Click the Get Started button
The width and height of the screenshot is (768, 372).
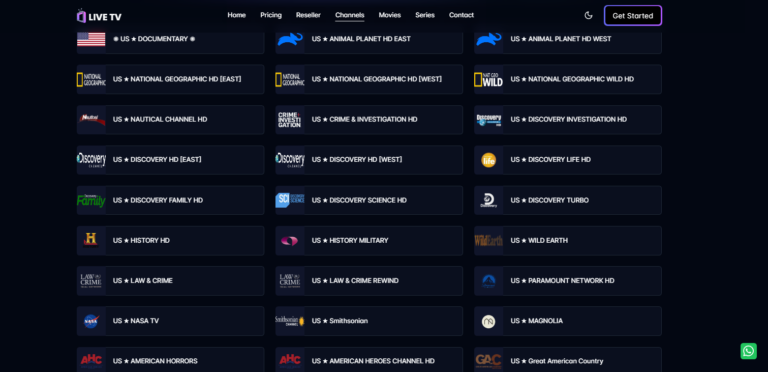click(x=633, y=16)
